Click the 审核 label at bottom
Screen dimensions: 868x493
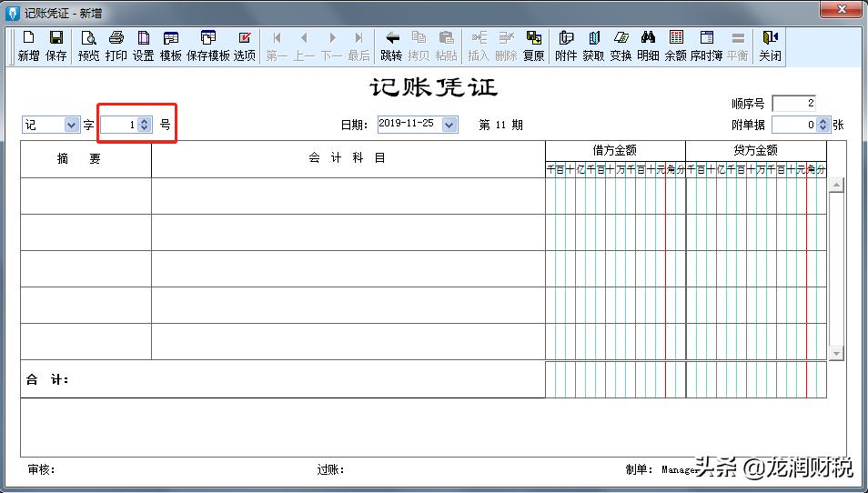tap(42, 469)
